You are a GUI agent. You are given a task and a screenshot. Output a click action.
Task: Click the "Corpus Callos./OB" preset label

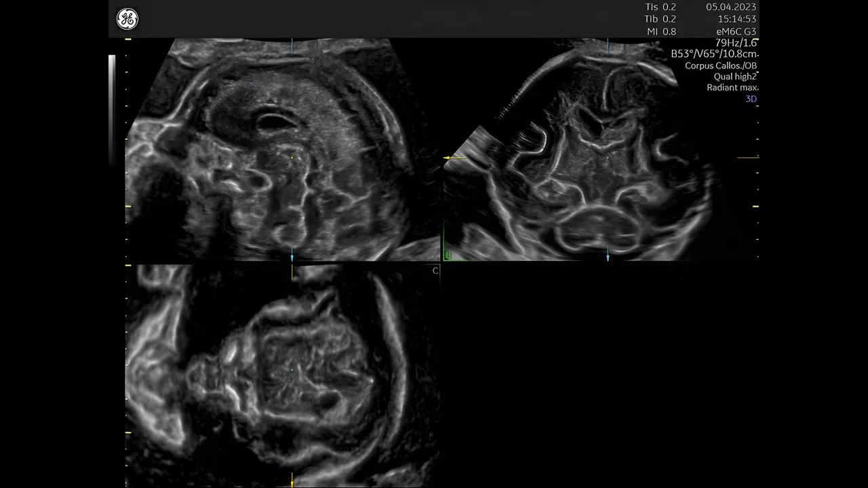tap(721, 66)
